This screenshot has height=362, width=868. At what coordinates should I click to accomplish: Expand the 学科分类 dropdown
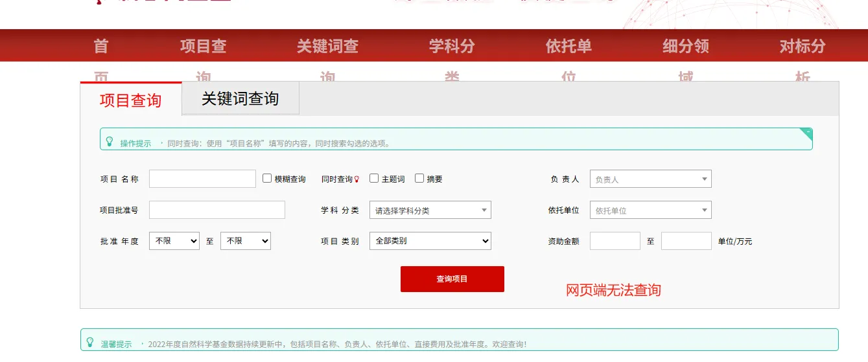tap(430, 210)
